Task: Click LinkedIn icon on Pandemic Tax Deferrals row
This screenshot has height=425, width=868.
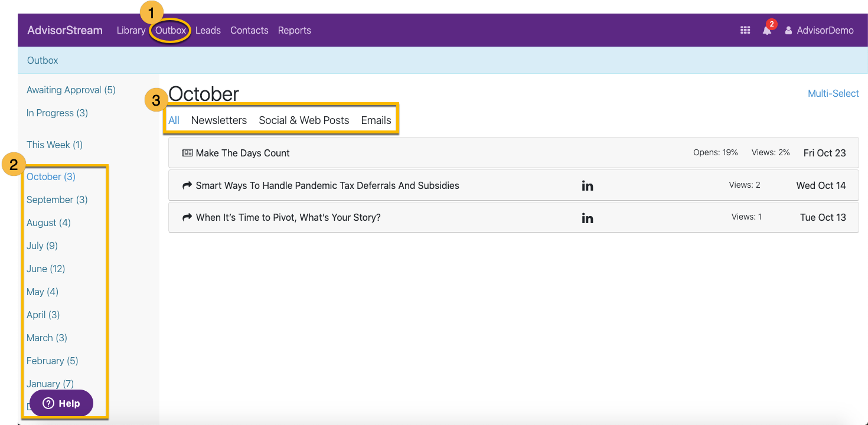Action: pyautogui.click(x=588, y=186)
